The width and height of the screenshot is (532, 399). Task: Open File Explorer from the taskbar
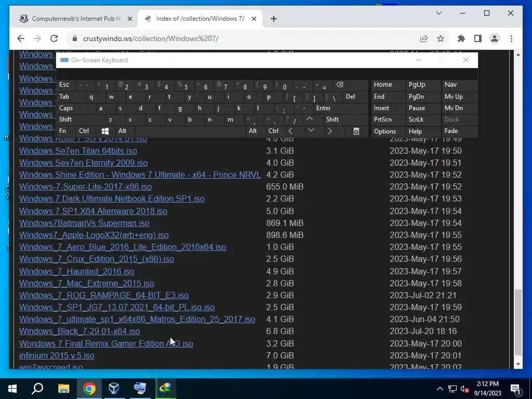tap(63, 389)
